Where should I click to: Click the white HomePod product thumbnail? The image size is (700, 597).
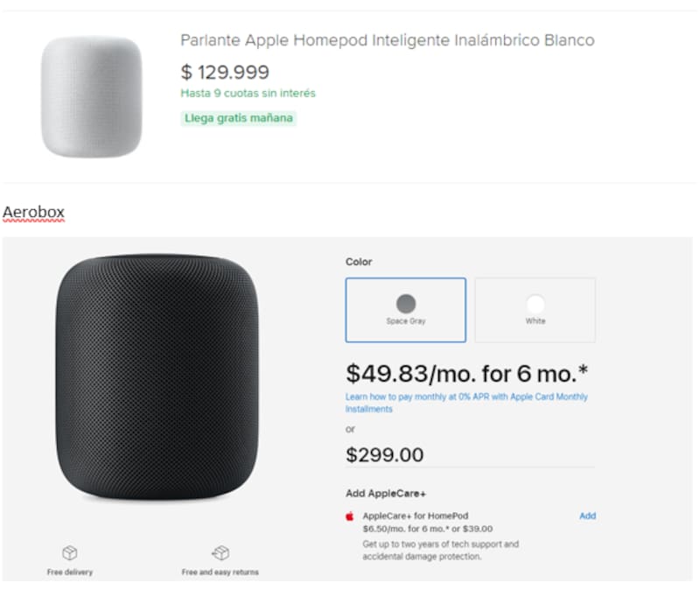(x=91, y=96)
